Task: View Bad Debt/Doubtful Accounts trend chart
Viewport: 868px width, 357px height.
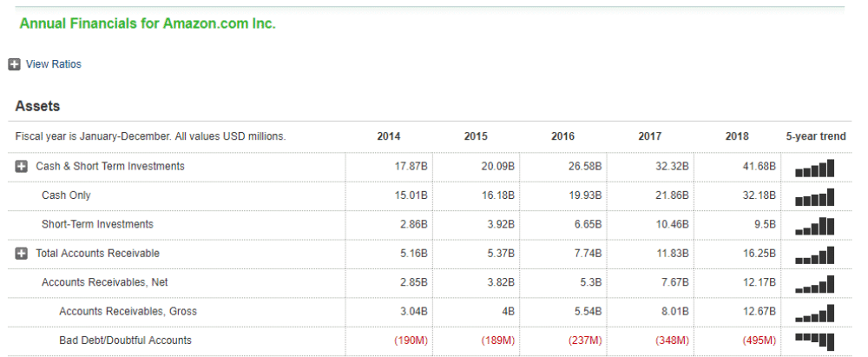Action: coord(814,341)
